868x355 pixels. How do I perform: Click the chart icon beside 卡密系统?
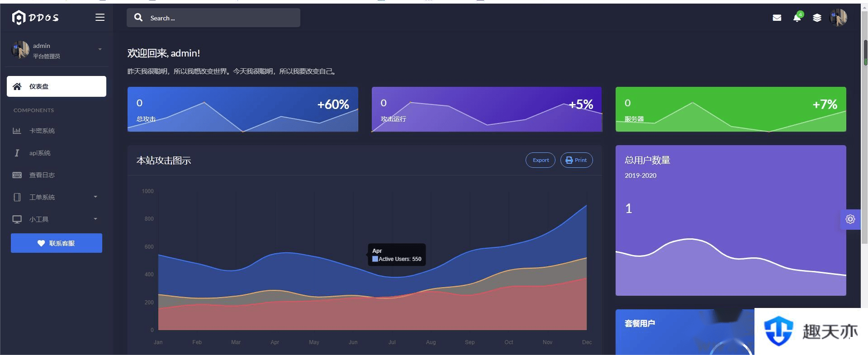(x=17, y=131)
